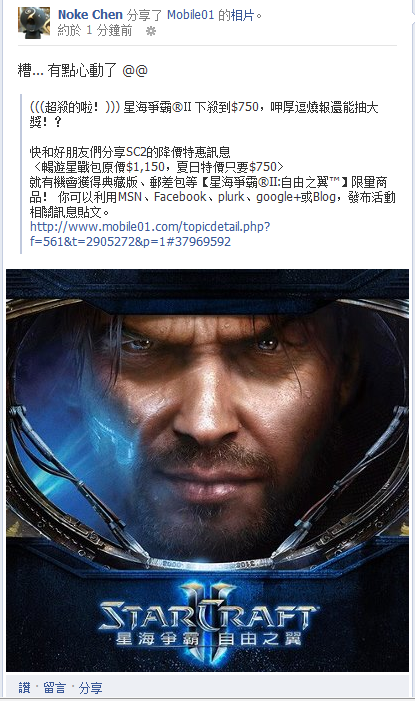
Task: Open the shared StarCraft II marine photo
Action: pyautogui.click(x=208, y=470)
